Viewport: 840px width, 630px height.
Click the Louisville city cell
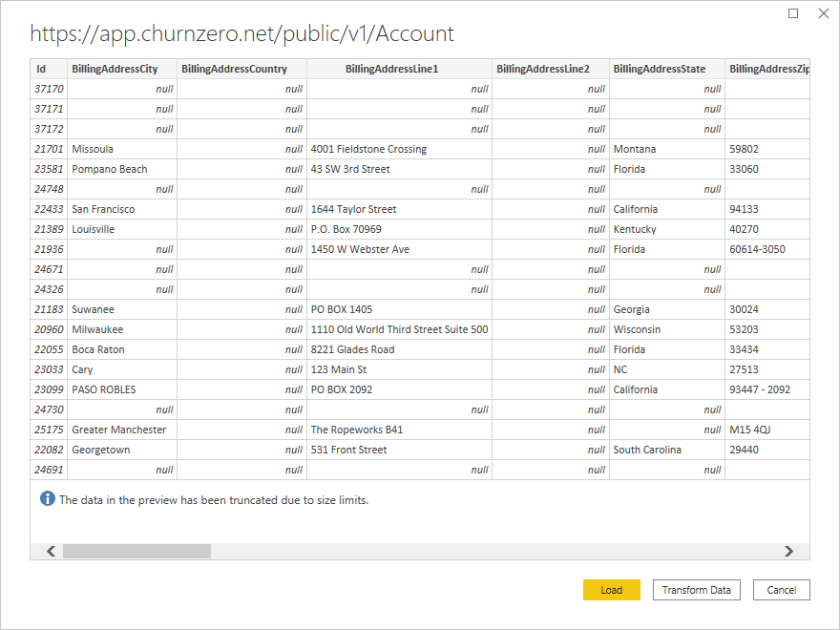(x=122, y=229)
